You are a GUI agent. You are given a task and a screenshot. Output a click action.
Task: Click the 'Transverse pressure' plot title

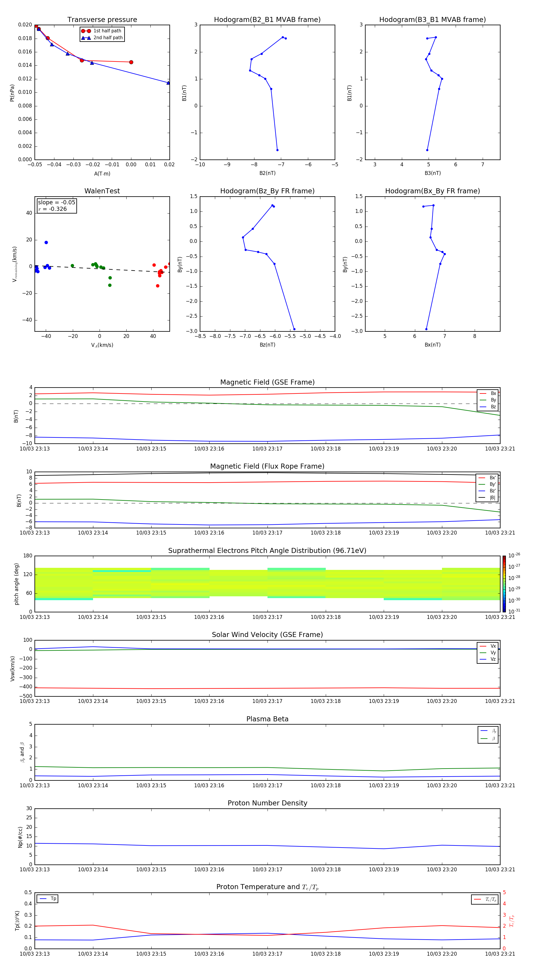(102, 20)
